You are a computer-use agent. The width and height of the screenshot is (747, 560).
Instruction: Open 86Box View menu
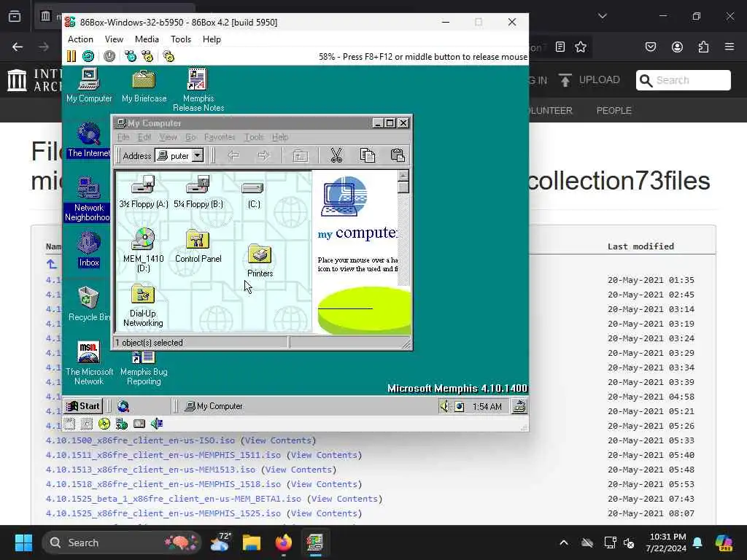114,39
